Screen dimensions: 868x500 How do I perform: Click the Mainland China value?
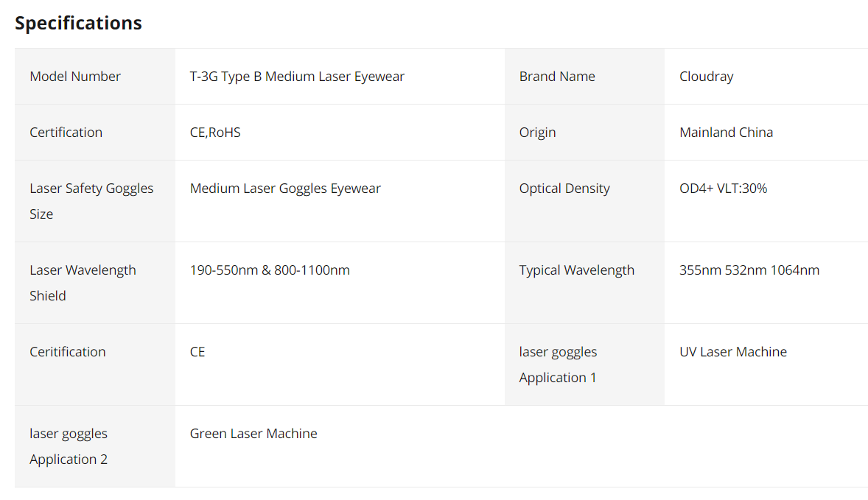coord(726,133)
